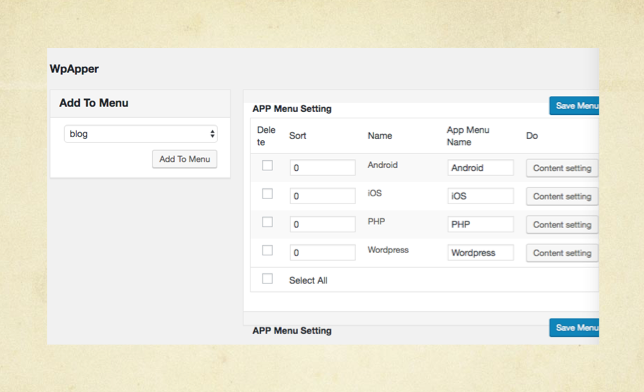Click the Delete column header
Screen dimensions: 644x392
[266, 136]
